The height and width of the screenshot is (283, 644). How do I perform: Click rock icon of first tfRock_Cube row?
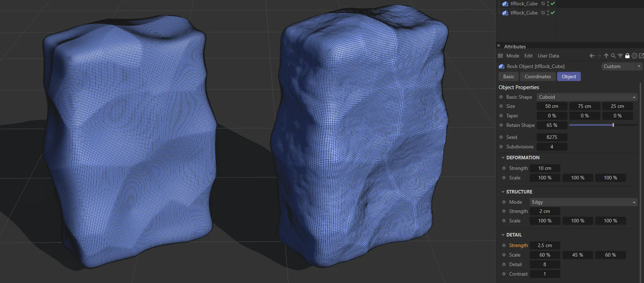click(x=505, y=4)
